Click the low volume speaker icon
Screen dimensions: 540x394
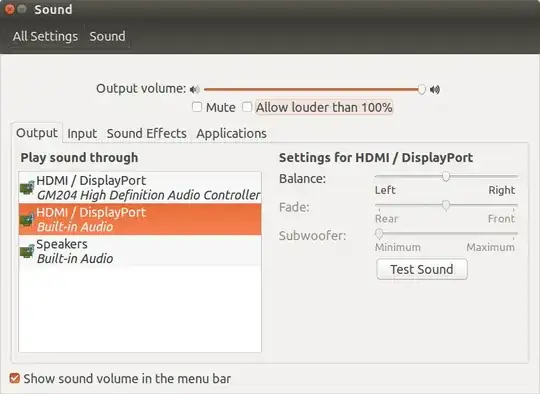tap(195, 90)
